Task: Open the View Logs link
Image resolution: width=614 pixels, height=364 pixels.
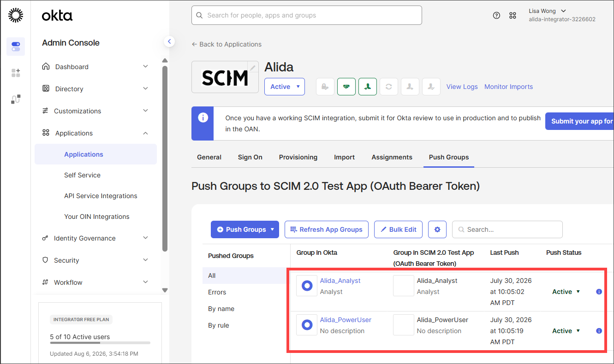Action: (462, 87)
